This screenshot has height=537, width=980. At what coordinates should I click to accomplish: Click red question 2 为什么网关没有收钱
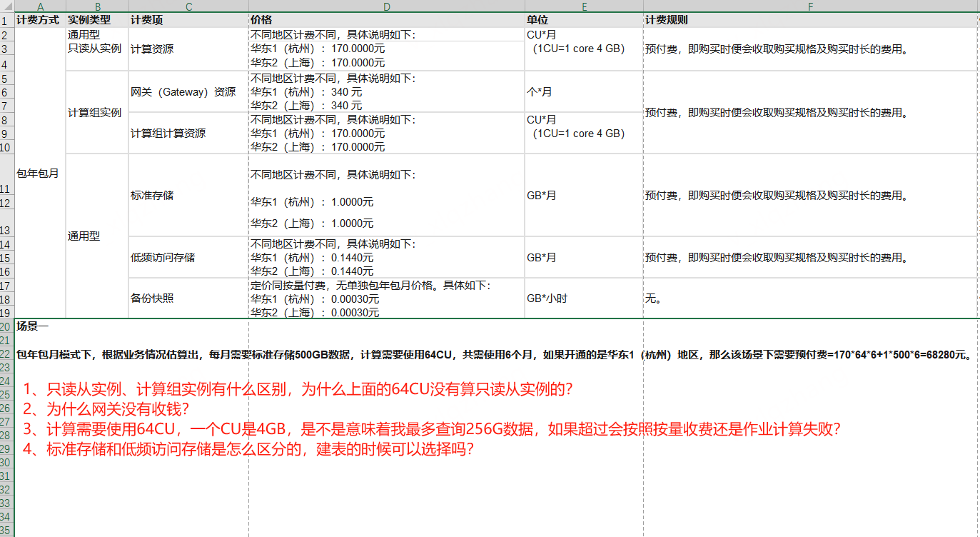[x=106, y=409]
